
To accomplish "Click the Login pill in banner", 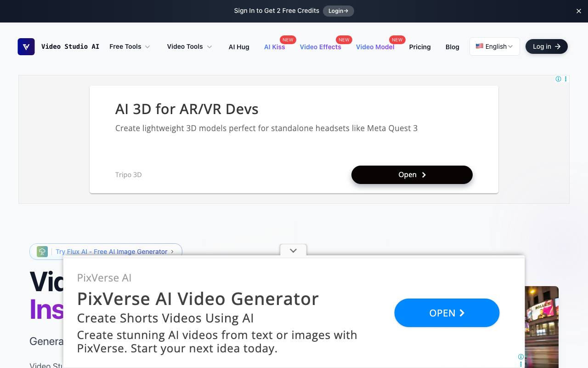I will (x=338, y=11).
